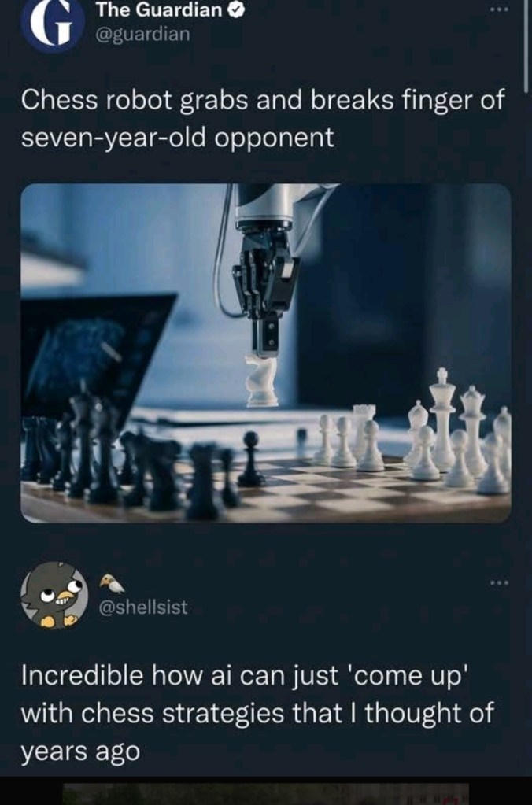Open the shellsist tweet's three-dot menu

point(499,583)
